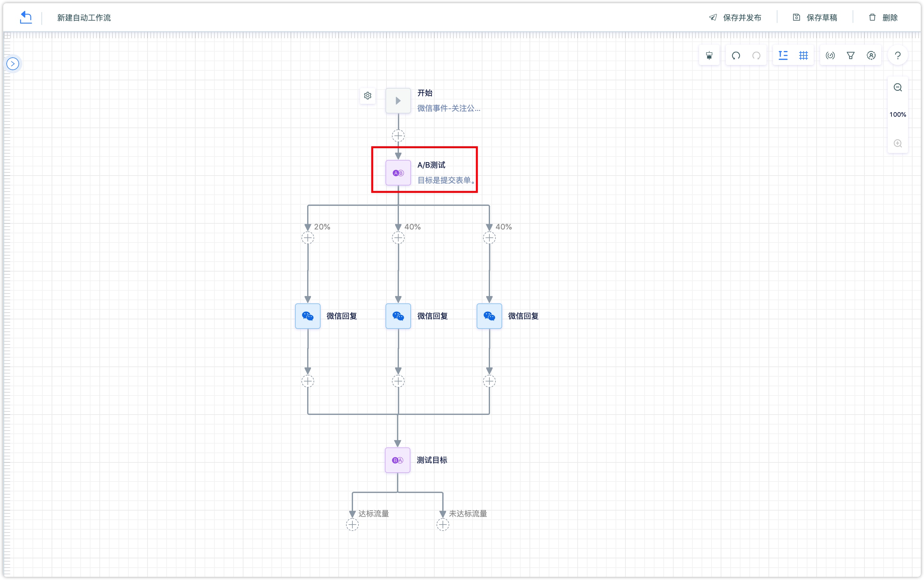The width and height of the screenshot is (924, 580).
Task: Add a step on the middle 40% branch
Action: click(398, 238)
